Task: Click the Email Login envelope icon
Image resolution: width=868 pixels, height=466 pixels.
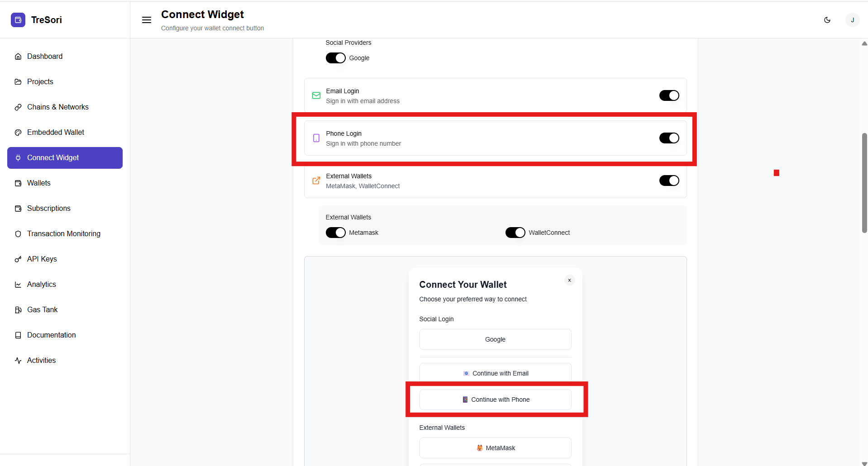Action: 316,95
